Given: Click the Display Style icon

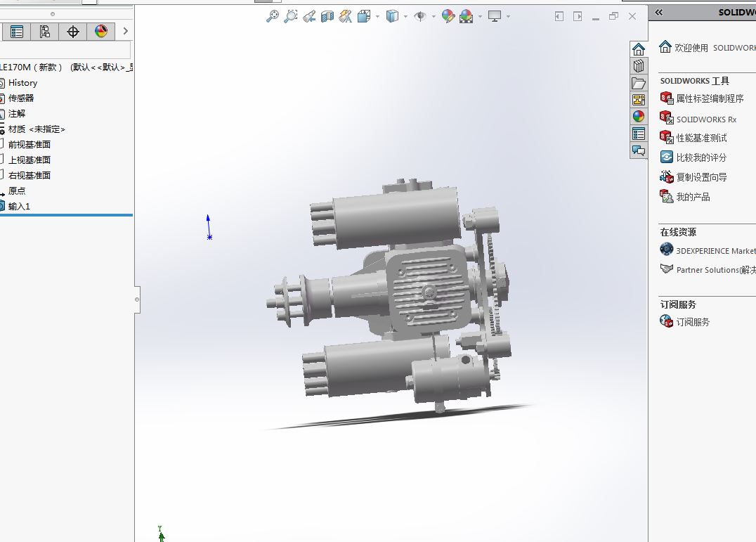Looking at the screenshot, I should (x=393, y=17).
